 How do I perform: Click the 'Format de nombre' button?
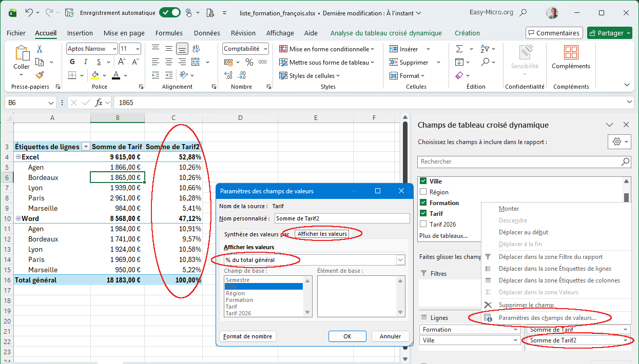248,336
